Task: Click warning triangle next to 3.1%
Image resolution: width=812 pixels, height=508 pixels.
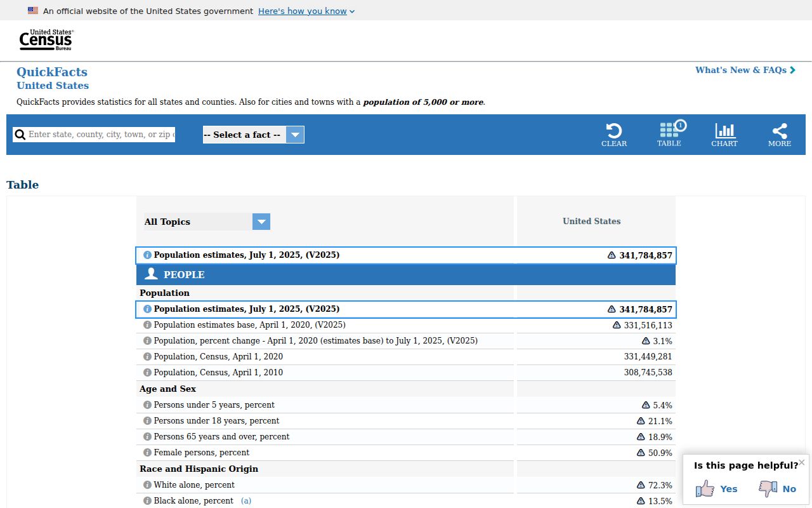Action: (x=646, y=341)
